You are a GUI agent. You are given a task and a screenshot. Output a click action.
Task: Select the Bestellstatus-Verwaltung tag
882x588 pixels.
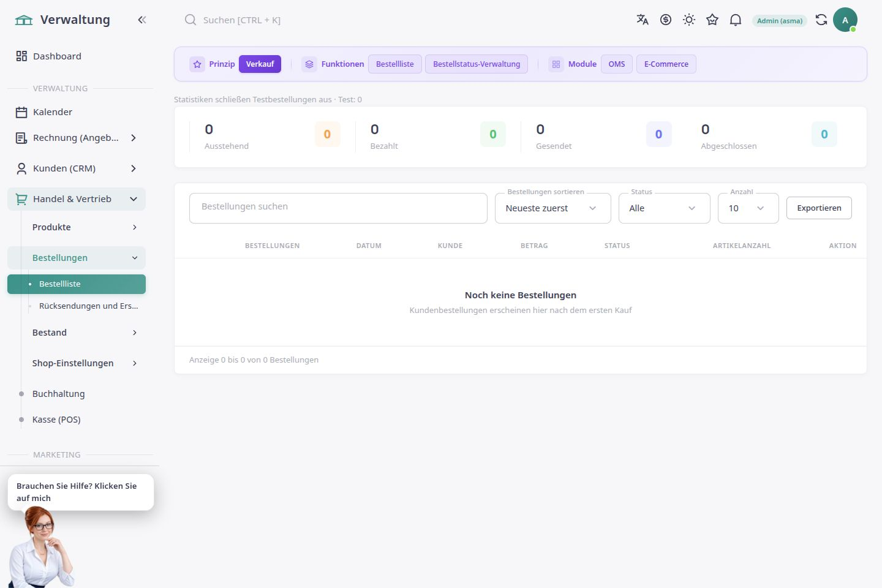[x=477, y=64]
